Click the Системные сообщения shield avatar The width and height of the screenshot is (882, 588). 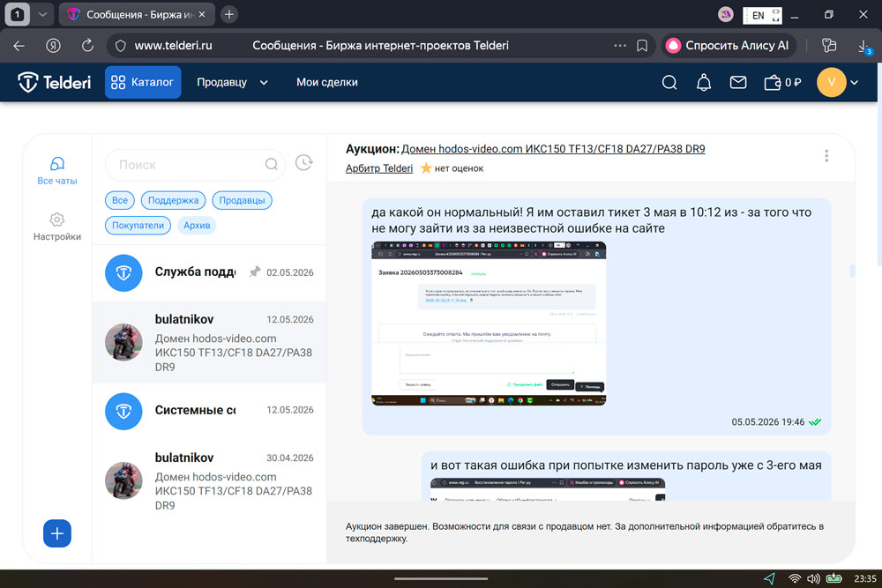[x=123, y=412]
